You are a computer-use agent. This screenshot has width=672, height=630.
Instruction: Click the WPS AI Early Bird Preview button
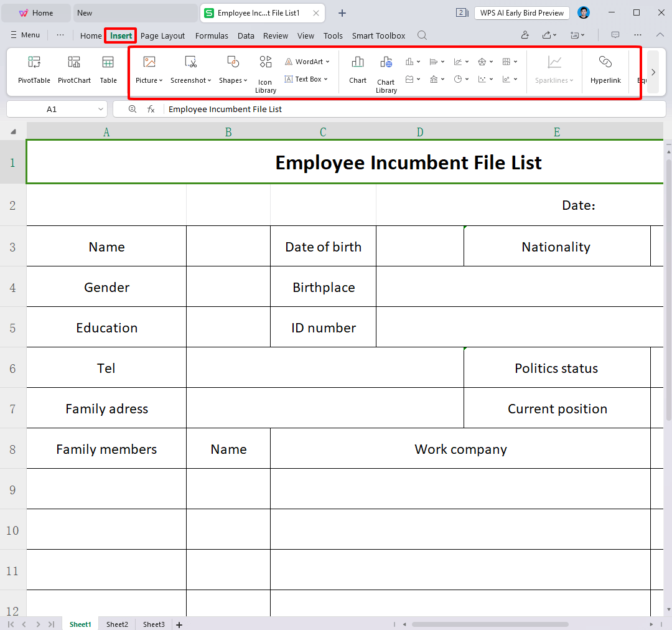521,12
